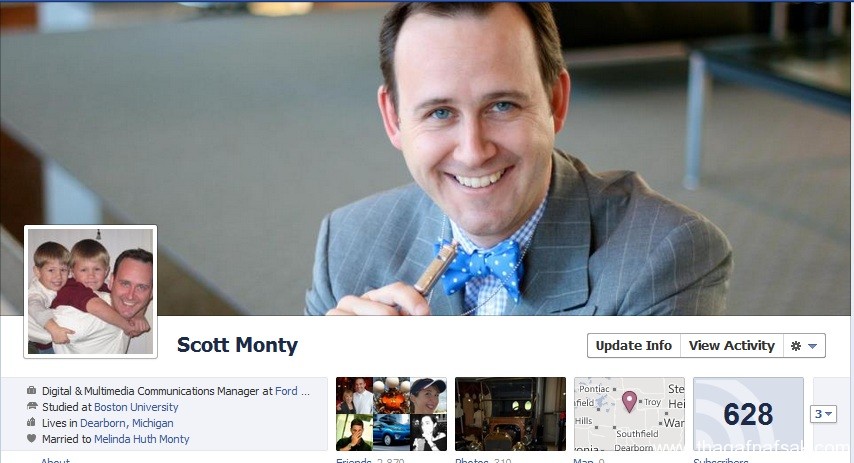This screenshot has width=854, height=463.
Task: Click the graduation icon beside Studied at
Action: click(32, 406)
